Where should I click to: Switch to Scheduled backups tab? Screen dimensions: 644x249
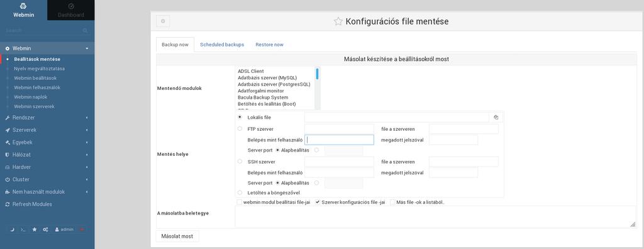click(222, 45)
